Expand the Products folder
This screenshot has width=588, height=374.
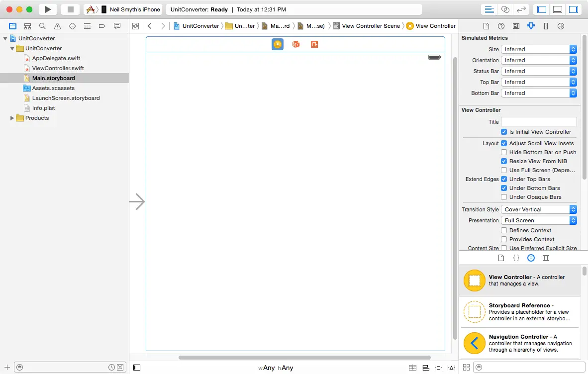click(x=12, y=118)
